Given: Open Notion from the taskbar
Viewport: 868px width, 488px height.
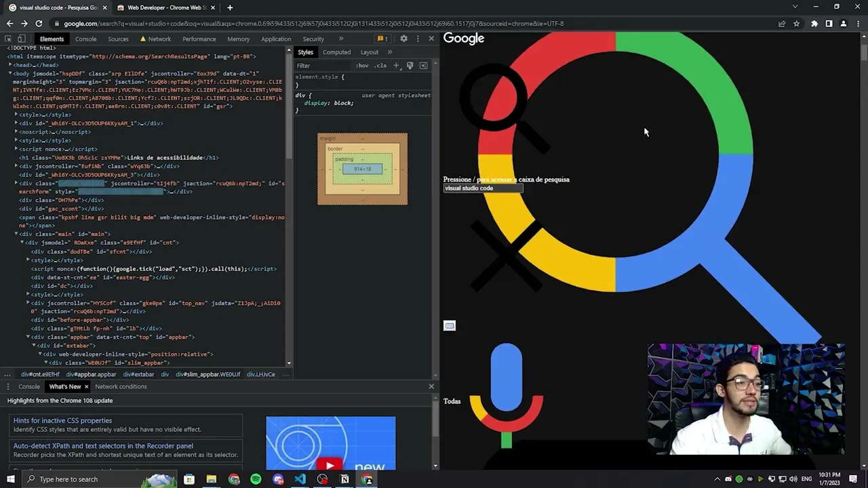Looking at the screenshot, I should [x=344, y=479].
